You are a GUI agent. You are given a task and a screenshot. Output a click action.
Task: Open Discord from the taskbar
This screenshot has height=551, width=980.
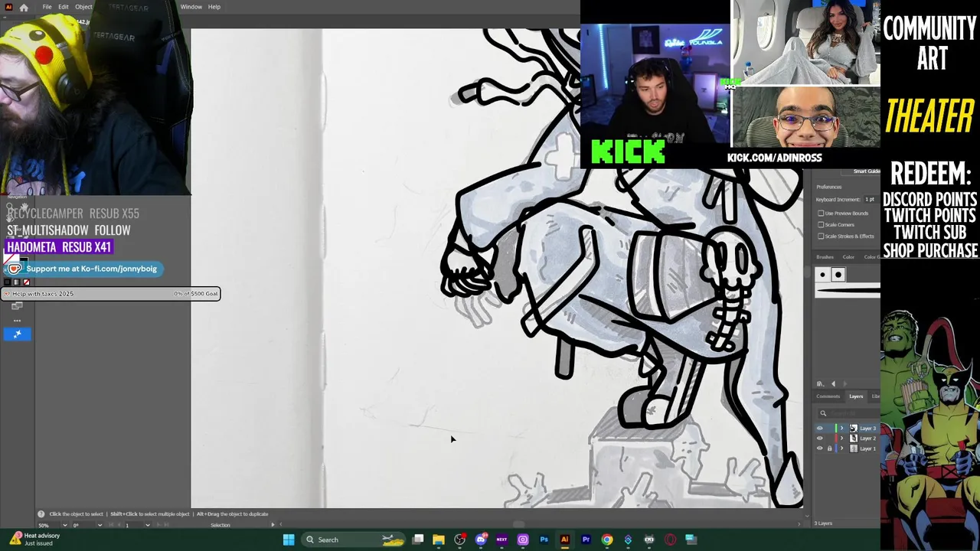481,540
